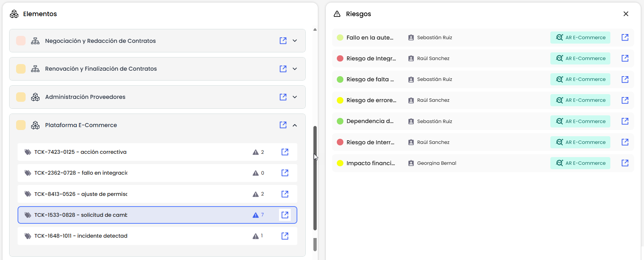Click red status dot of Riesgo de Interr...
Viewport: 644px width, 260px height.
pos(340,142)
